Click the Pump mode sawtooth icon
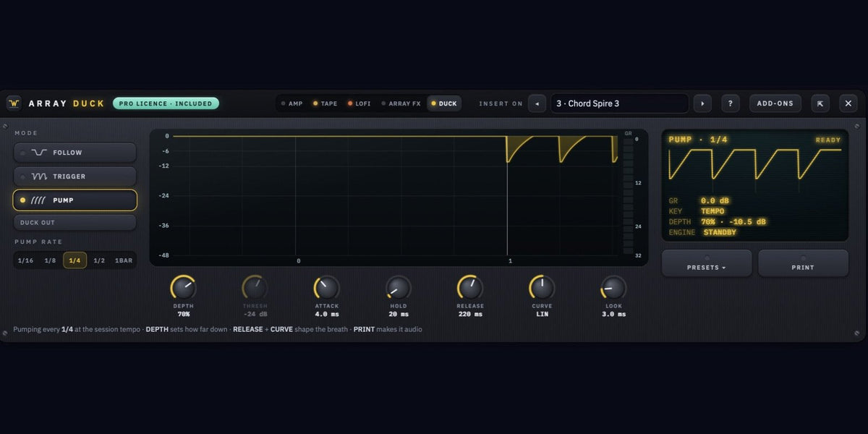This screenshot has height=434, width=868. (x=39, y=200)
